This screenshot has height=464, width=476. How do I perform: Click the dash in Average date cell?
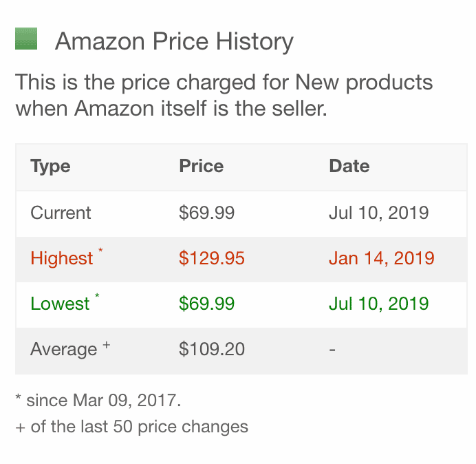332,350
